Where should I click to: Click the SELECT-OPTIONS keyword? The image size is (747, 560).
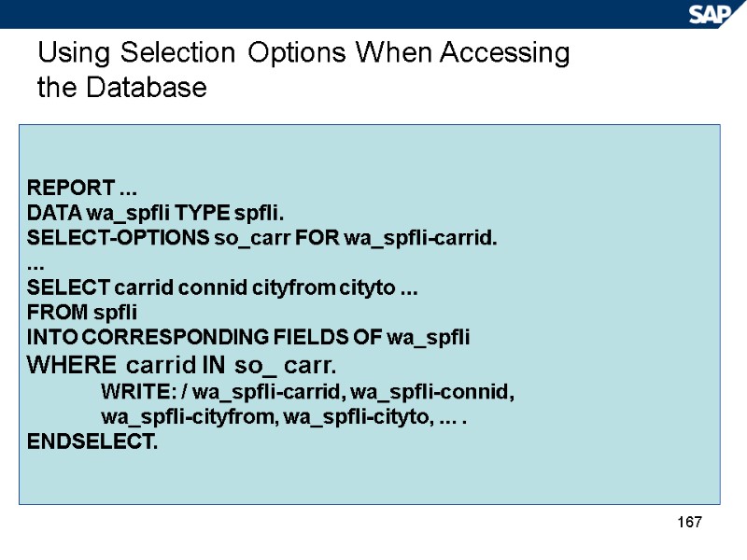click(119, 237)
